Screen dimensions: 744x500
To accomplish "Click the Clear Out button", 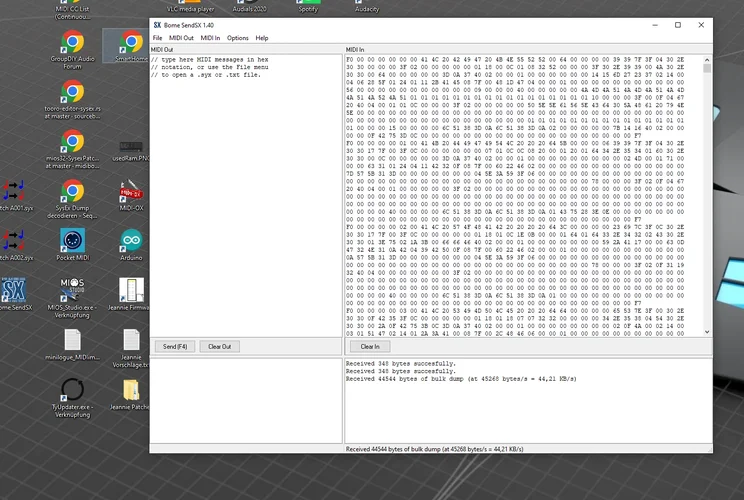I will click(x=219, y=346).
